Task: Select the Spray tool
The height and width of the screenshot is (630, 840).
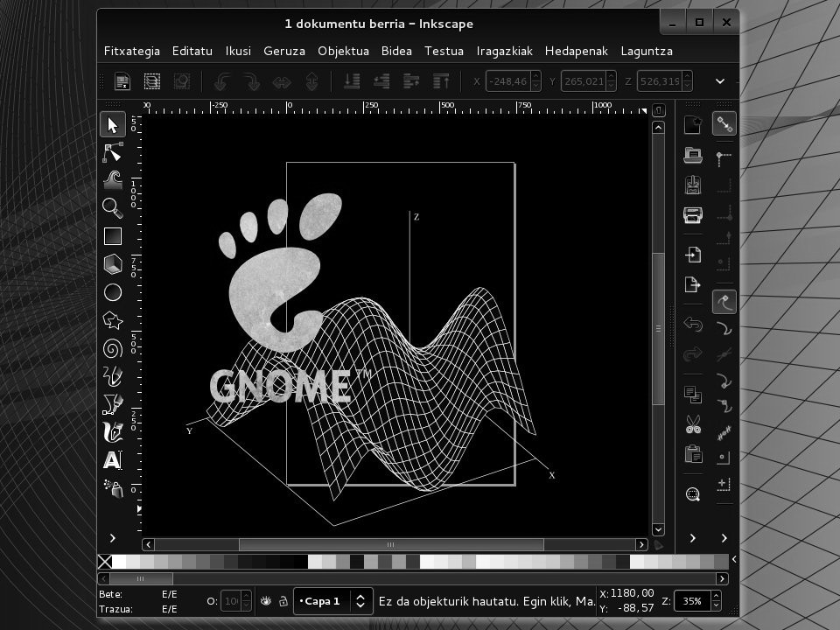Action: [x=113, y=488]
